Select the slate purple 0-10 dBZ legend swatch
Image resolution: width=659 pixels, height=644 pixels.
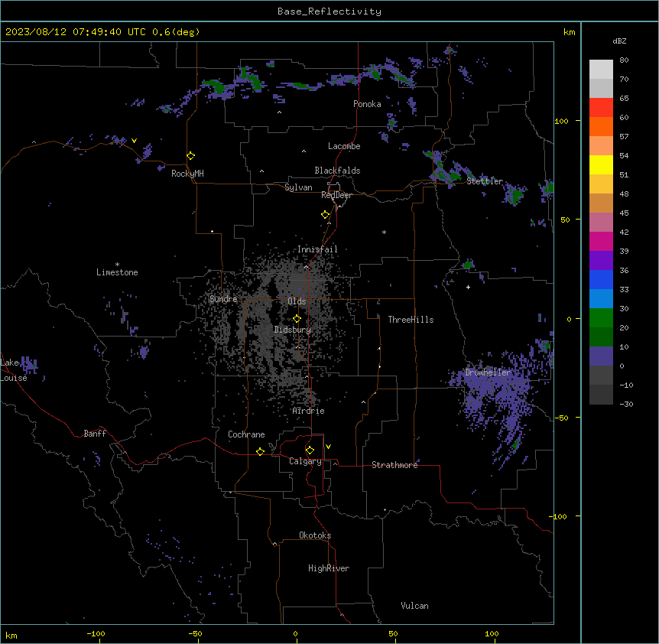601,356
